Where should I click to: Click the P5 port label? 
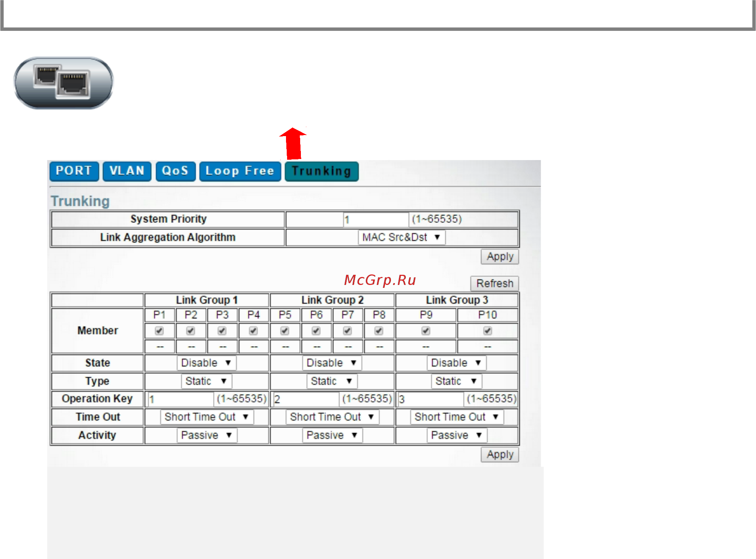point(285,315)
